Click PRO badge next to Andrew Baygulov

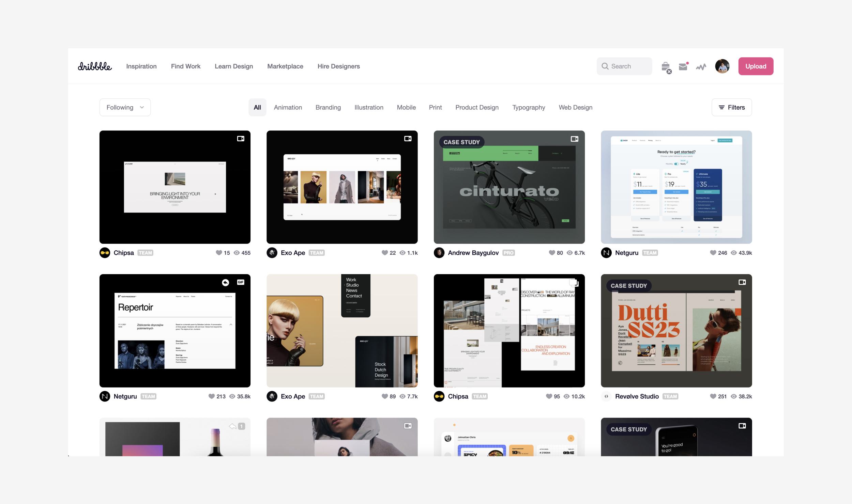click(508, 253)
